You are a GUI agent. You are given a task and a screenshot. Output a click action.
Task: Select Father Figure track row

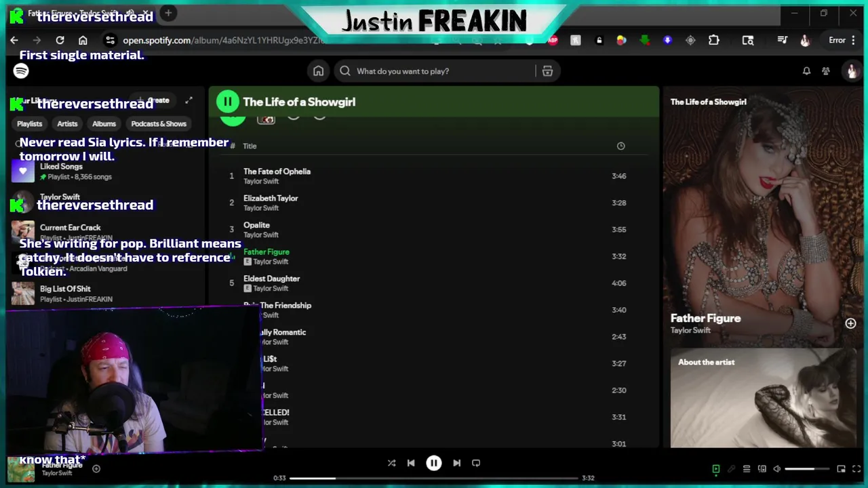(434, 256)
